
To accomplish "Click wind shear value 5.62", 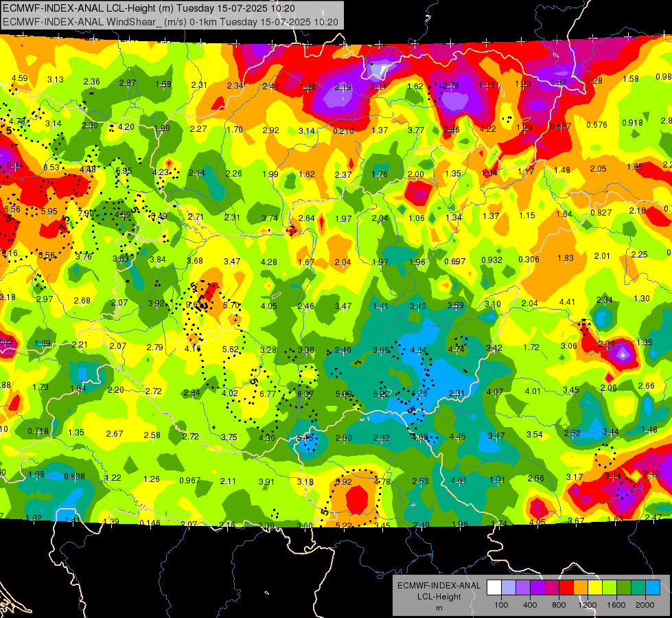I will point(230,350).
